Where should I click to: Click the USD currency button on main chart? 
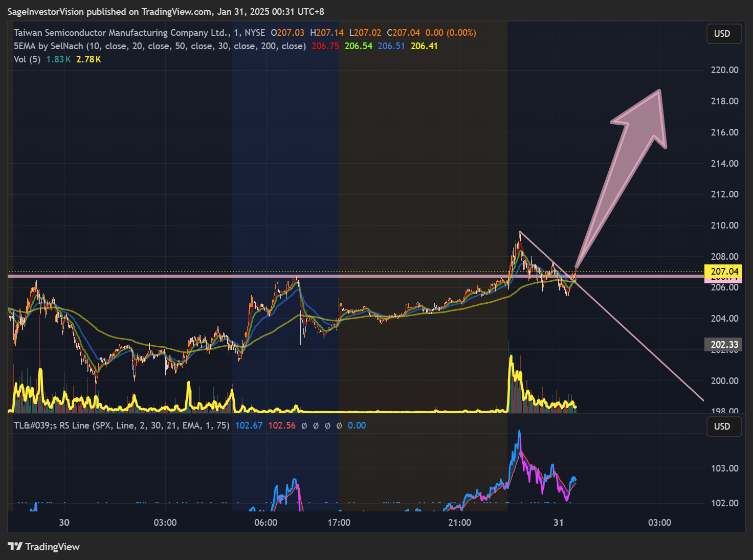(724, 34)
